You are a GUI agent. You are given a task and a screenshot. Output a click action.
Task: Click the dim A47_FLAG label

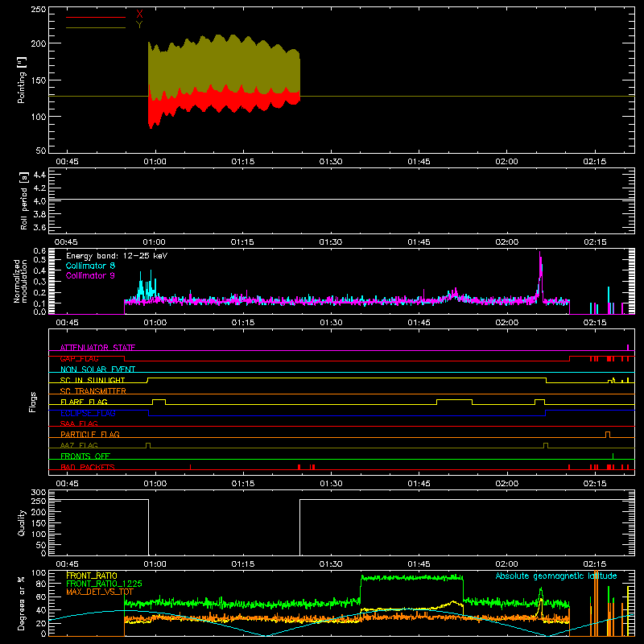[x=79, y=445]
